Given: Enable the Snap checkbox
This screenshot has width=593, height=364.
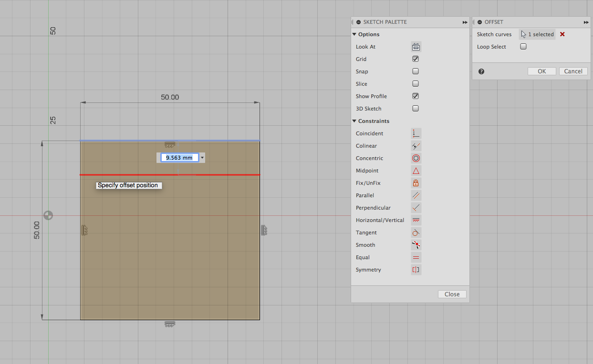Looking at the screenshot, I should (416, 71).
